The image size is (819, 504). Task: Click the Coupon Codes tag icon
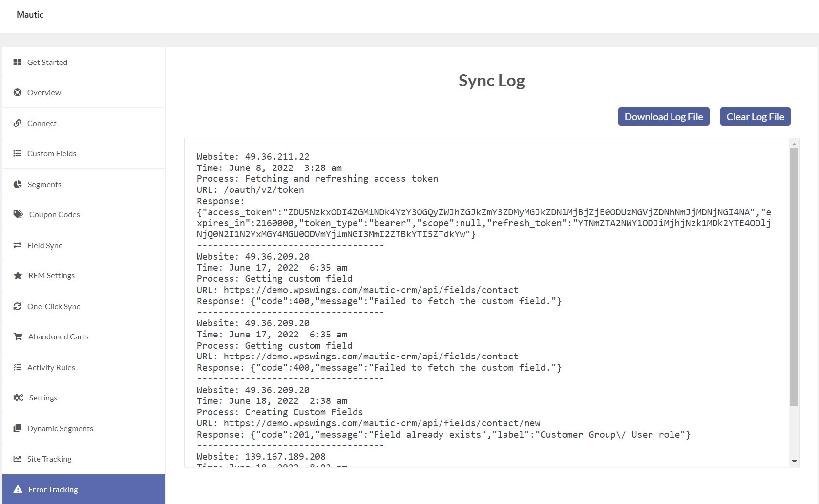point(18,214)
